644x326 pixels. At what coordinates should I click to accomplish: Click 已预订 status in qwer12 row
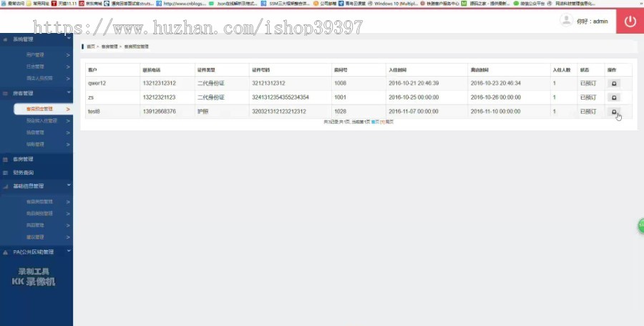(x=588, y=83)
